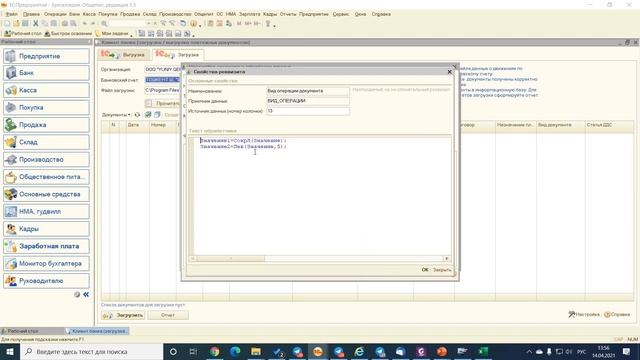Click the uncheck-all icon in documents toolbar
The height and width of the screenshot is (360, 640).
point(157,115)
